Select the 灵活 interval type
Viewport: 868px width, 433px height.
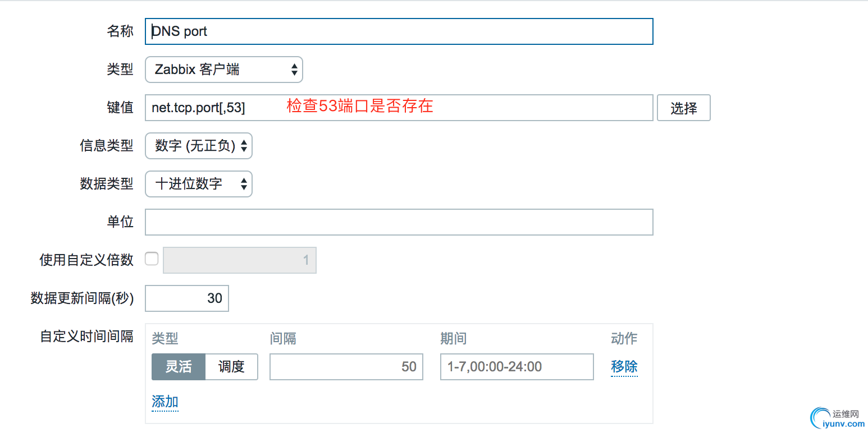pyautogui.click(x=179, y=367)
